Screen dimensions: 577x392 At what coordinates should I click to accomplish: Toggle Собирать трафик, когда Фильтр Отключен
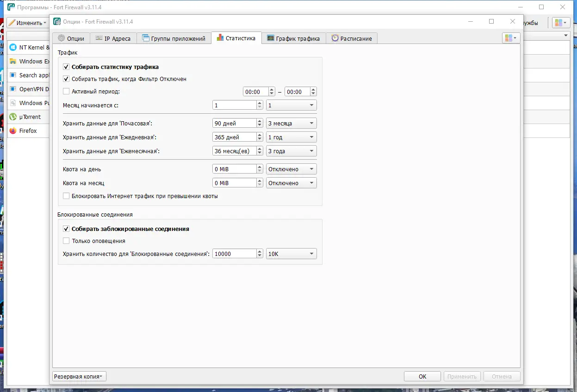click(x=66, y=79)
